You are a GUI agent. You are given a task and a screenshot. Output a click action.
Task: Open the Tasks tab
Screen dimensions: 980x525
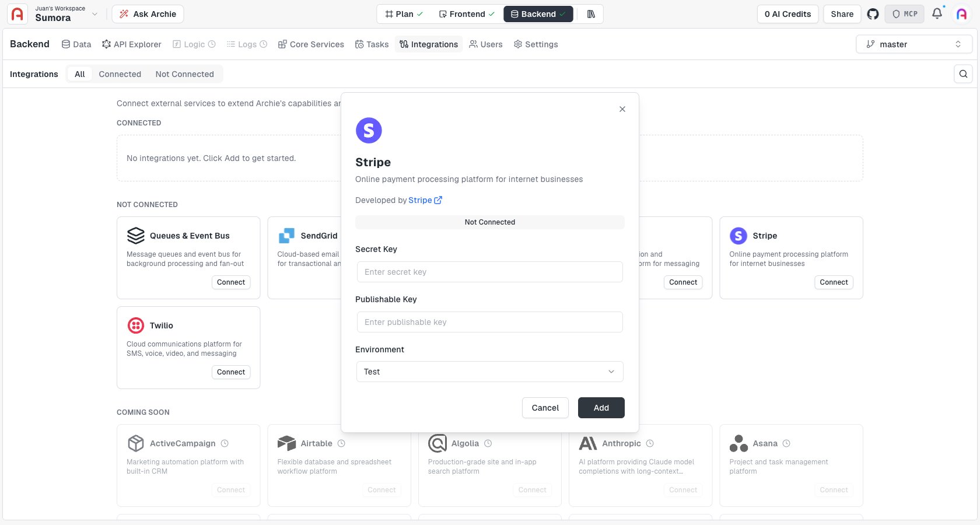pyautogui.click(x=372, y=44)
